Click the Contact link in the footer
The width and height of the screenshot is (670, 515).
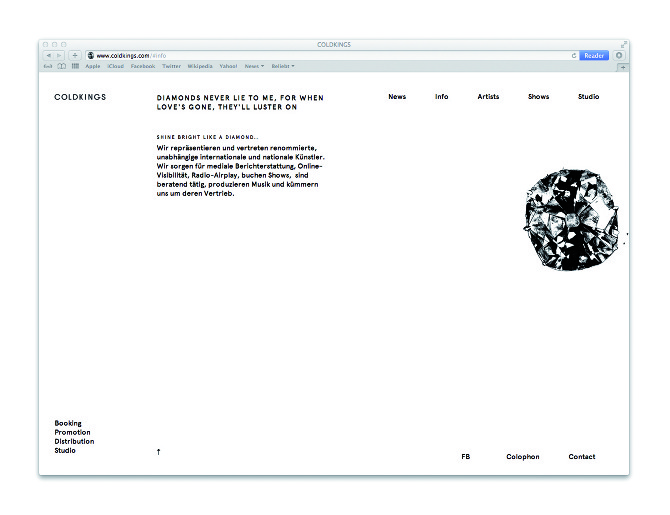click(582, 457)
